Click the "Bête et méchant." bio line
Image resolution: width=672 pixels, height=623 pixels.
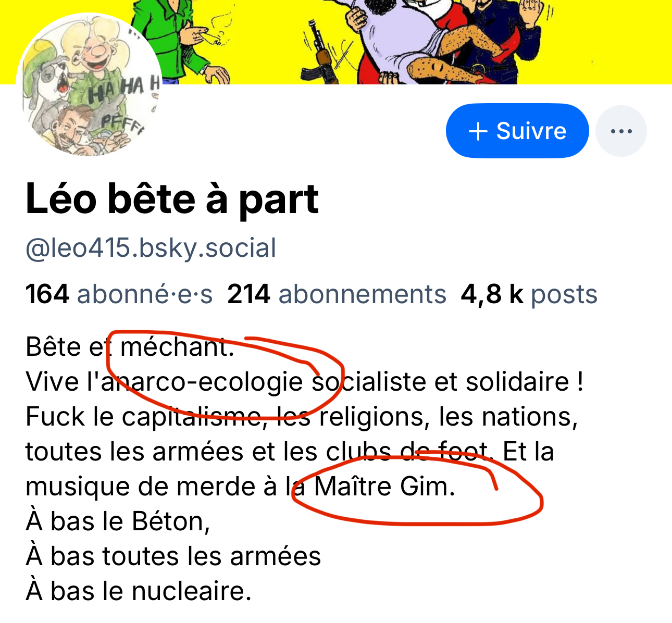click(x=130, y=347)
